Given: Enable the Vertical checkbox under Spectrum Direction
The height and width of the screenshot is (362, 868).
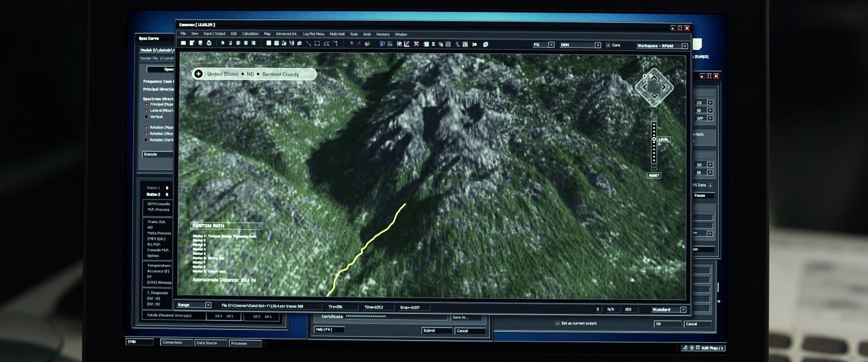Looking at the screenshot, I should pos(146,117).
